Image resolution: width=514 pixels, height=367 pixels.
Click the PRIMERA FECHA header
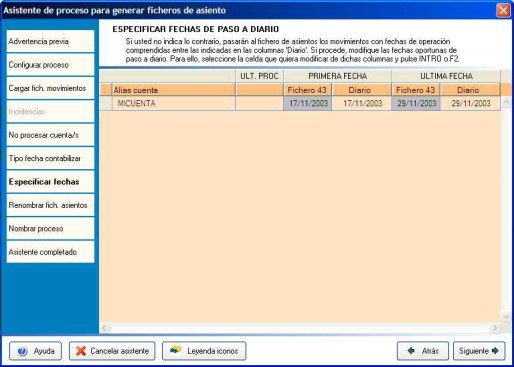pos(338,76)
